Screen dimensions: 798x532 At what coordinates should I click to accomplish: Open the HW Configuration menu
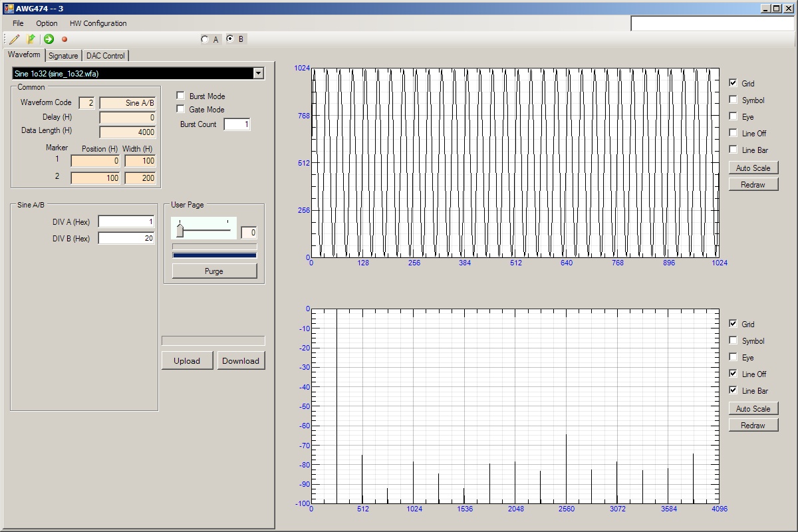(98, 23)
